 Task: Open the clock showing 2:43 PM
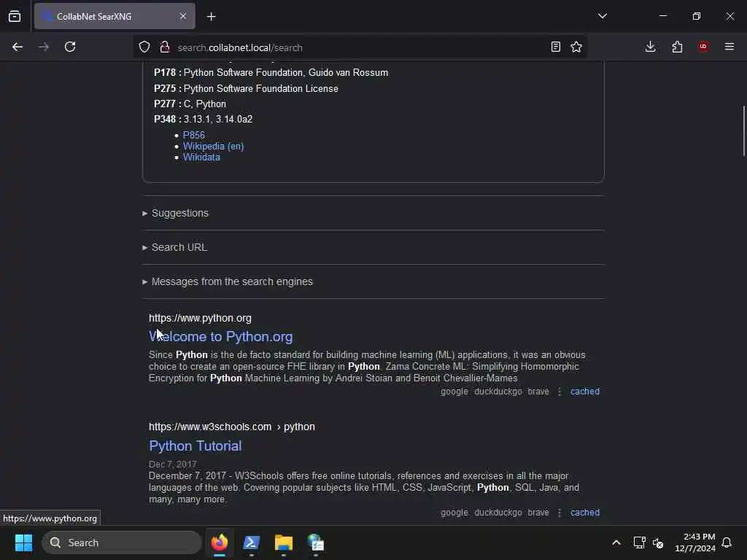695,542
